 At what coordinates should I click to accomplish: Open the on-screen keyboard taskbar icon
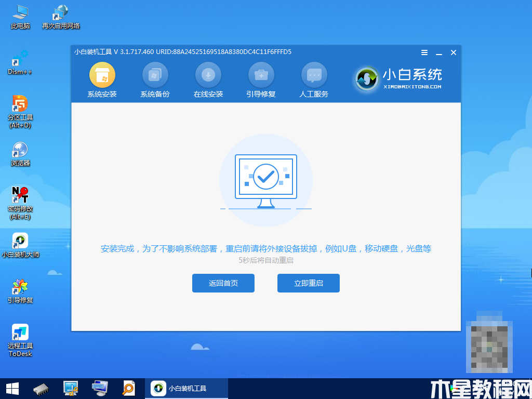click(x=100, y=389)
